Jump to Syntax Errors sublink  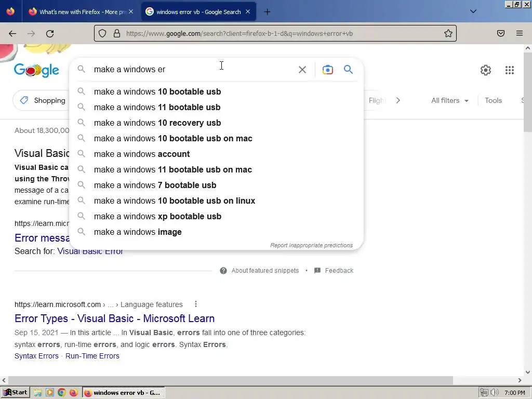tap(36, 356)
